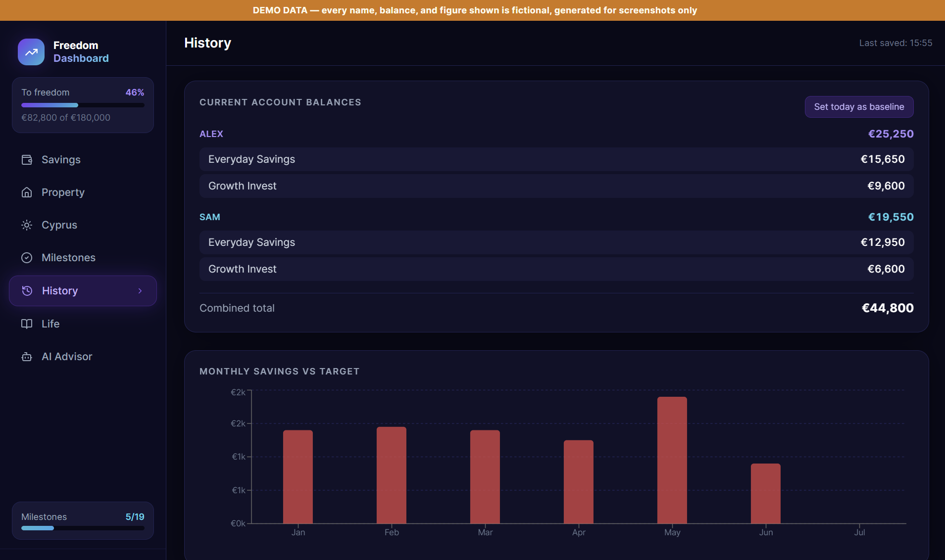
Task: Click the Feb bar in savings chart
Action: pyautogui.click(x=392, y=475)
